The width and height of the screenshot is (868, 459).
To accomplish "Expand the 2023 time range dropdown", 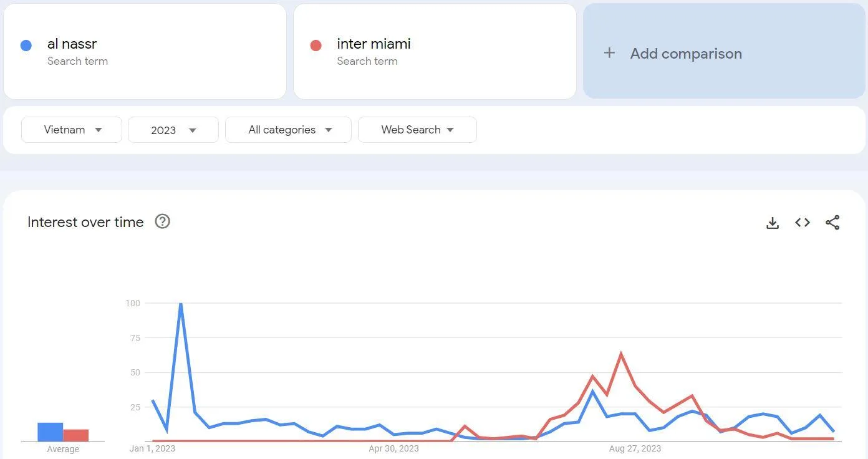I will point(173,130).
